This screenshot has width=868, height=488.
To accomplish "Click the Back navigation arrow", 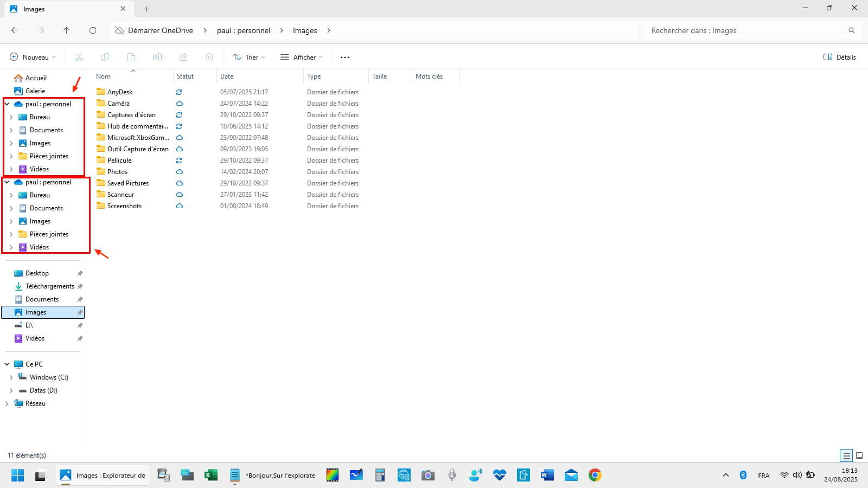I will (15, 30).
